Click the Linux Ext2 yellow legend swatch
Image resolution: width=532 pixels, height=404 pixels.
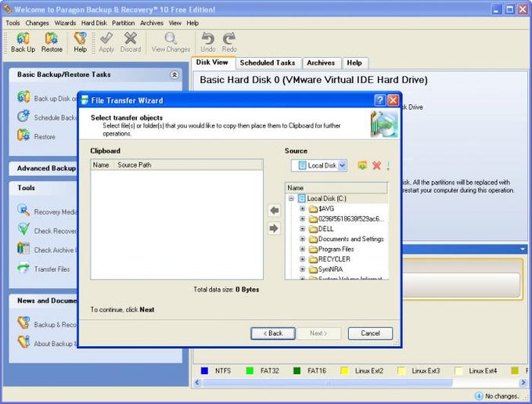click(344, 371)
